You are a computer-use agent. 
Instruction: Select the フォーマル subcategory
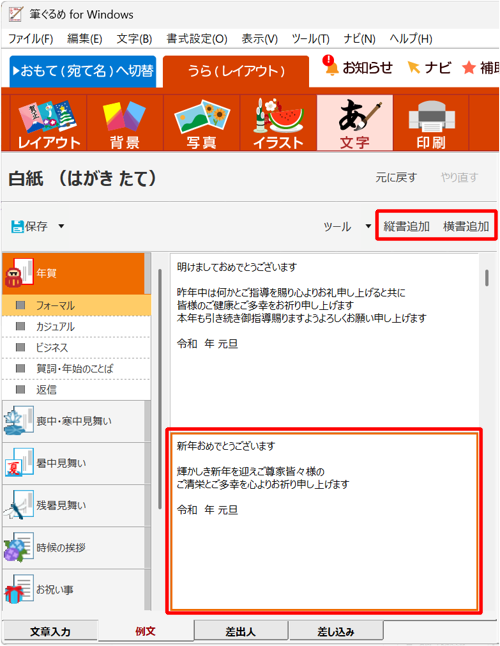coord(76,305)
